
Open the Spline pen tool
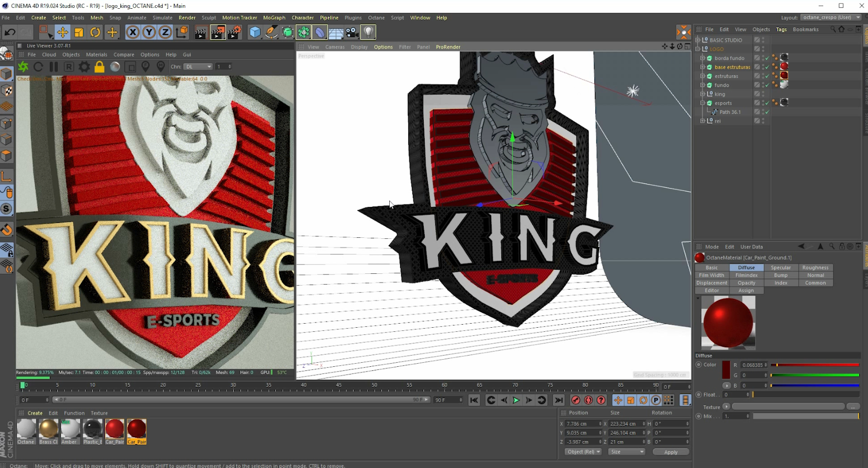272,32
